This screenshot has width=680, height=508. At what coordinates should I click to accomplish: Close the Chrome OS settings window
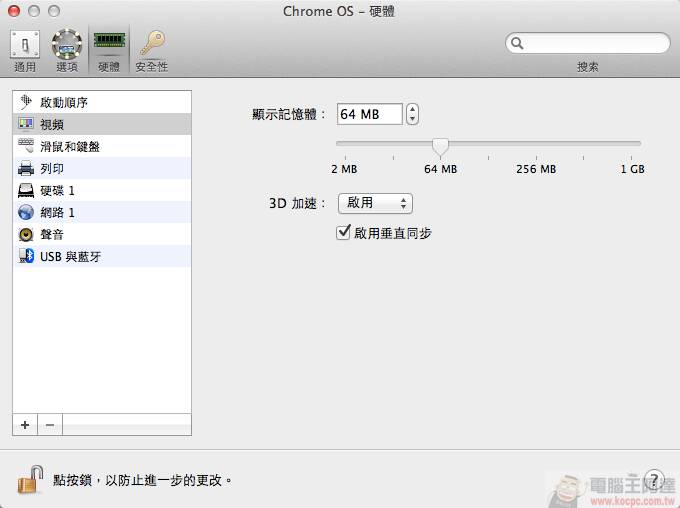click(x=14, y=11)
